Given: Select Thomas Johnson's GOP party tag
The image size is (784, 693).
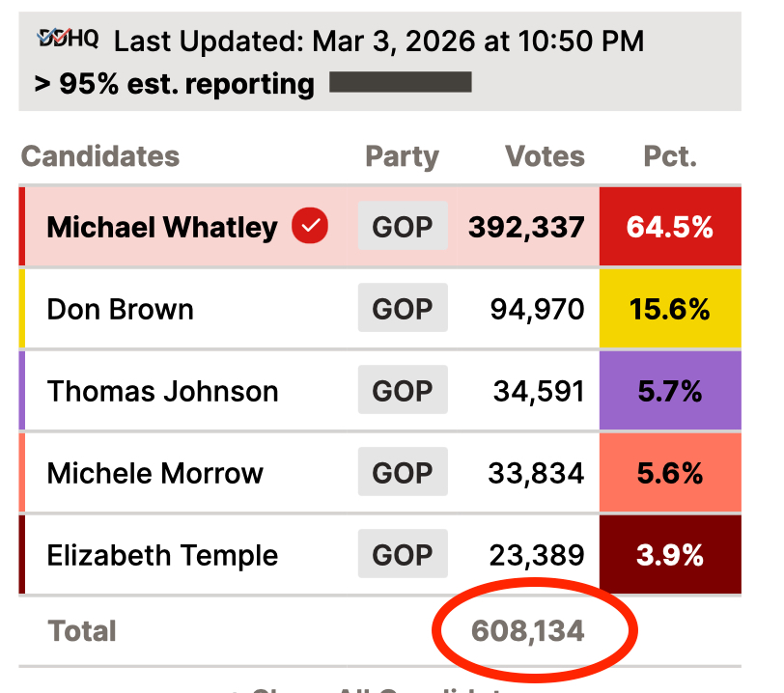Looking at the screenshot, I should pos(403,391).
